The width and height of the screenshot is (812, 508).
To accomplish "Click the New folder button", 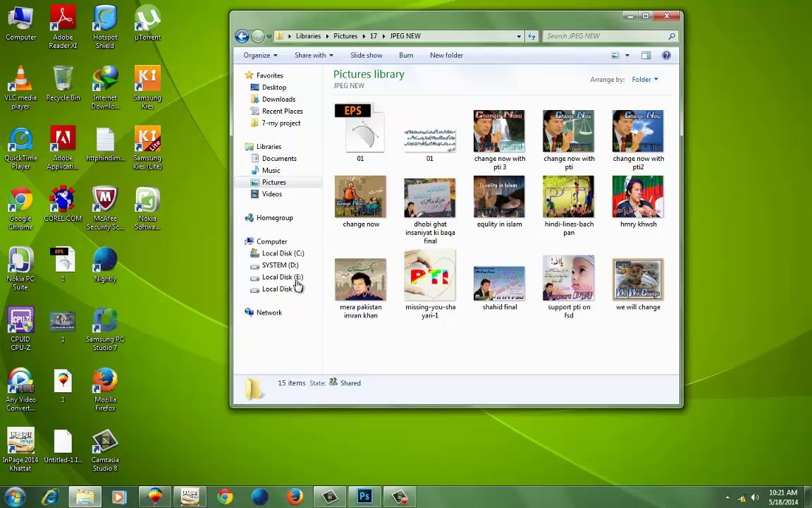I will 446,56.
